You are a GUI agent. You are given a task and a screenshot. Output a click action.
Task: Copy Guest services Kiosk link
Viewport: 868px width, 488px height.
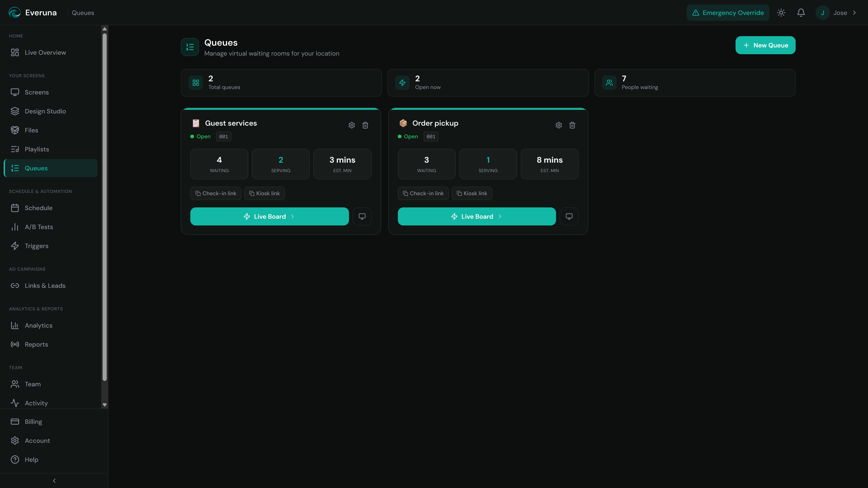(x=264, y=193)
